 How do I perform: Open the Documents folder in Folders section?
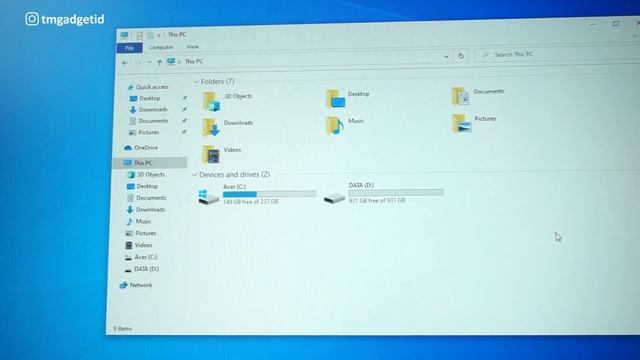[460, 97]
